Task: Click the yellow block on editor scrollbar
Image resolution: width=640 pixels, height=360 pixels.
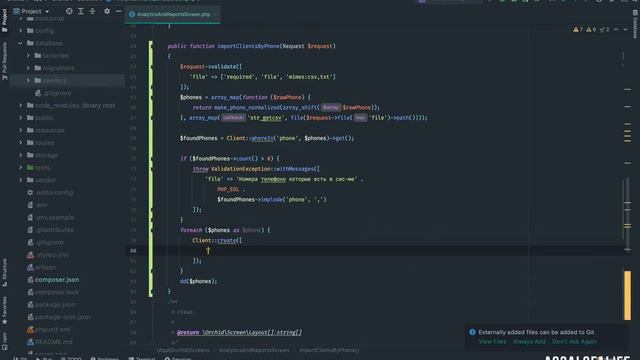Action: (x=627, y=296)
